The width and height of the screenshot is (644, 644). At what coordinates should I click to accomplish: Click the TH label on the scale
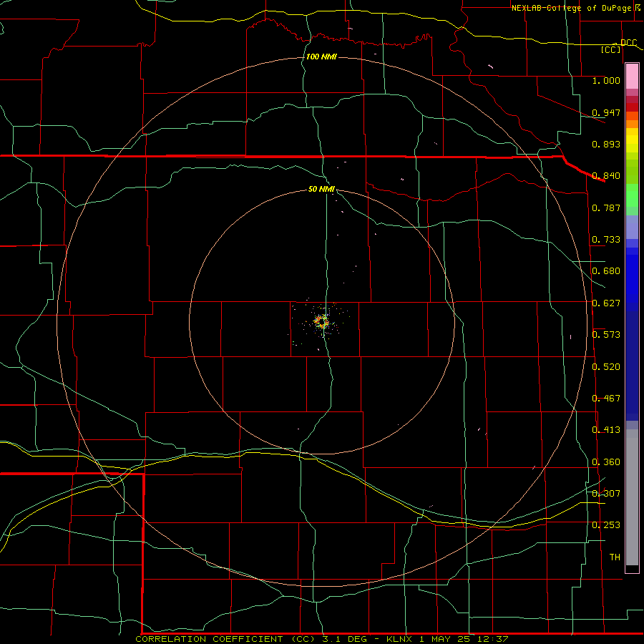click(x=615, y=557)
